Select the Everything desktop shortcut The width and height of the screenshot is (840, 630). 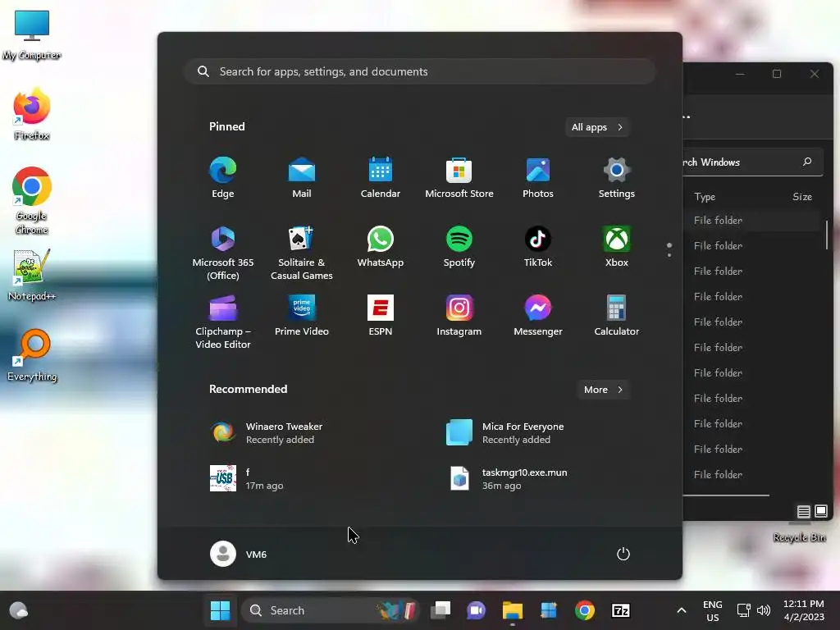32,356
